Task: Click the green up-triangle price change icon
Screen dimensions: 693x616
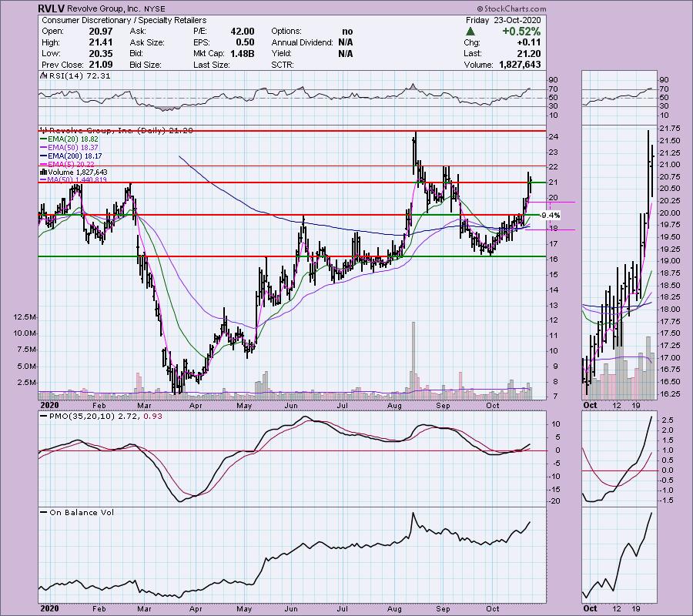Action: pos(470,32)
